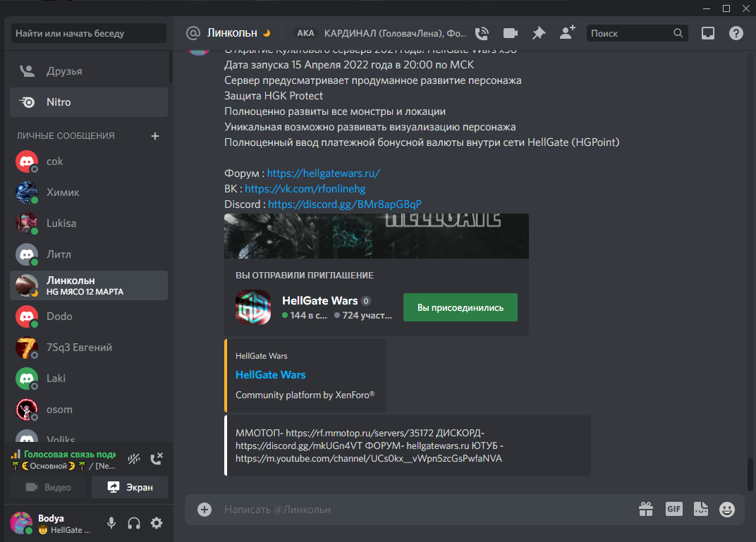Close the Discord window
The height and width of the screenshot is (542, 756).
746,8
